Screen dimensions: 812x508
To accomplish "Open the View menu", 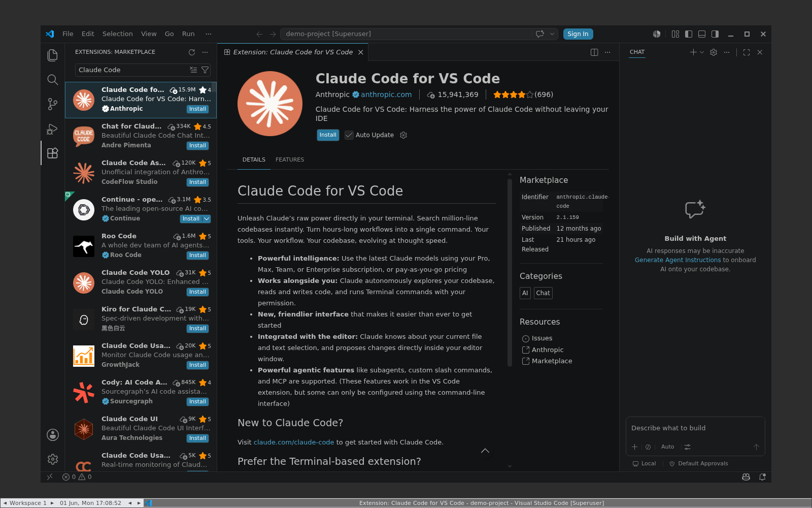I will pos(149,34).
